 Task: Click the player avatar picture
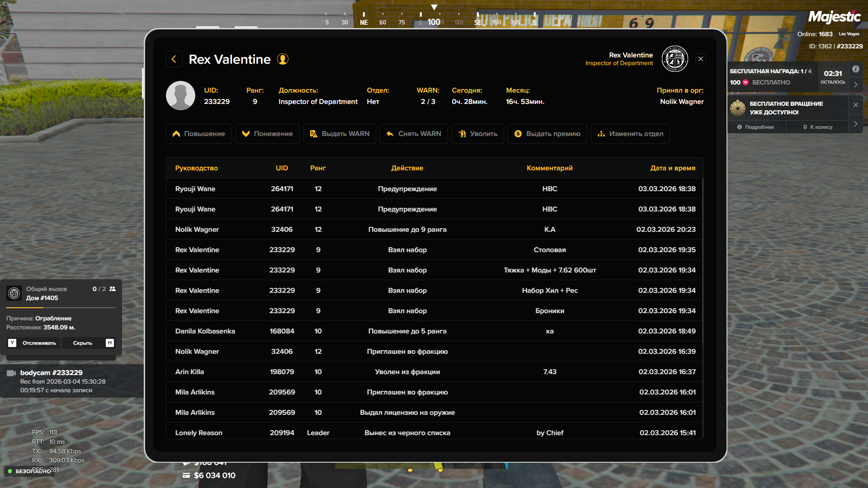tap(180, 96)
